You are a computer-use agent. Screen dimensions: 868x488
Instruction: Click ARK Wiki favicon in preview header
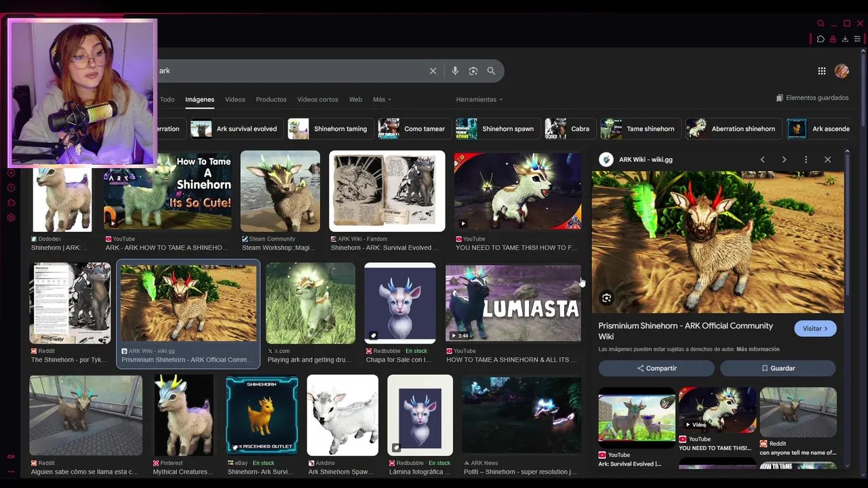pos(606,159)
